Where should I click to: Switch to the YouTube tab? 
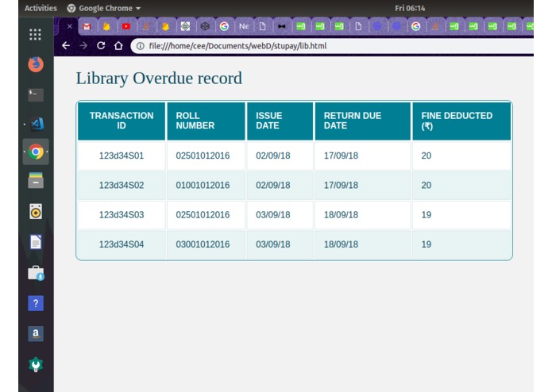pyautogui.click(x=126, y=26)
